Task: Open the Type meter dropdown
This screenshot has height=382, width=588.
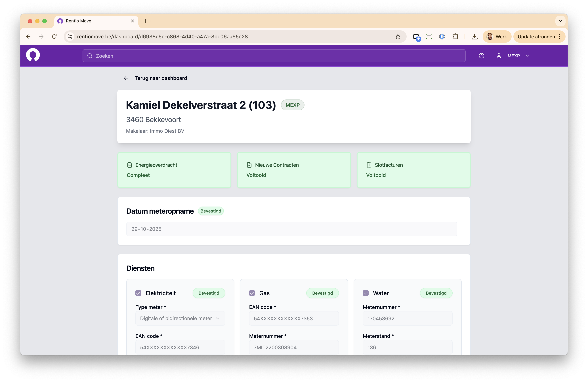Action: (x=180, y=318)
